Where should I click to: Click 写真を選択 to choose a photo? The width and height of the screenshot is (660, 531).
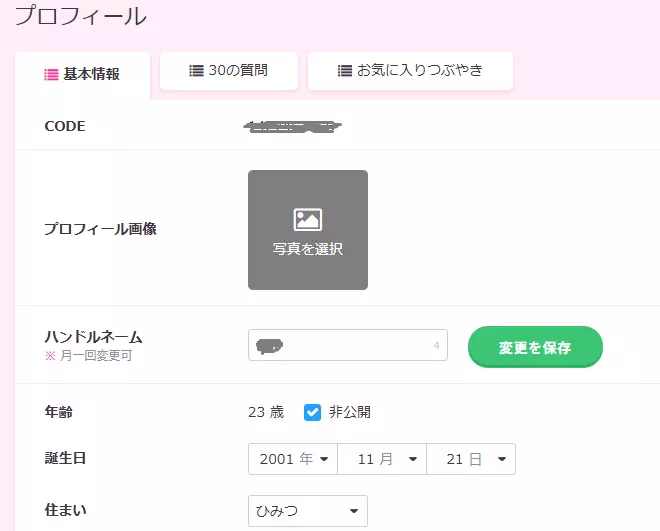[x=307, y=249]
